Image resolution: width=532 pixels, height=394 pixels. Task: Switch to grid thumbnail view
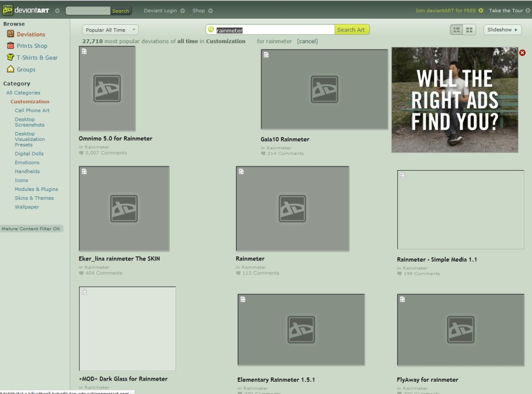tap(469, 30)
